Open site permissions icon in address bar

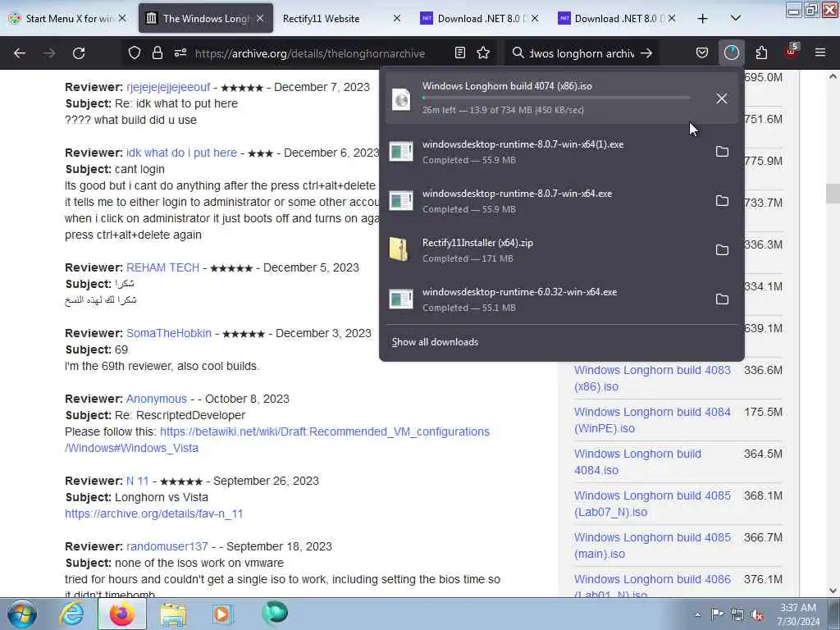[x=180, y=52]
